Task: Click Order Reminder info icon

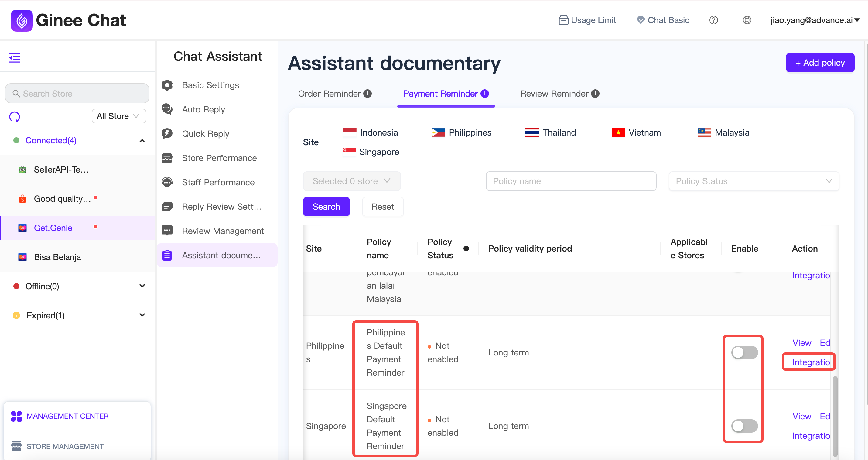Action: pyautogui.click(x=367, y=93)
